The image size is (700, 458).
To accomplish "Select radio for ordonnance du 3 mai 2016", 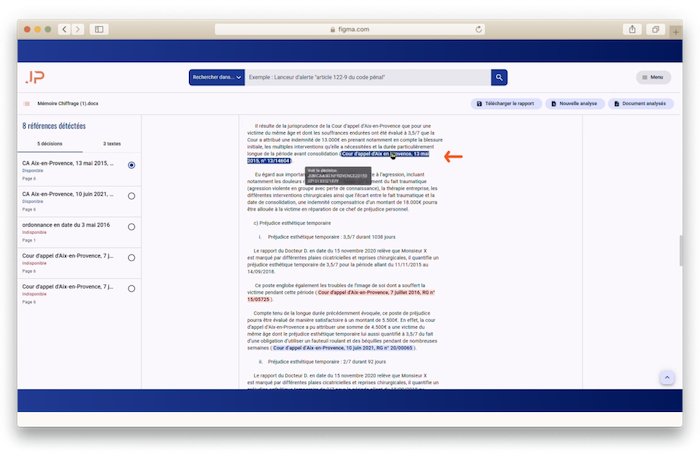I will coord(131,227).
